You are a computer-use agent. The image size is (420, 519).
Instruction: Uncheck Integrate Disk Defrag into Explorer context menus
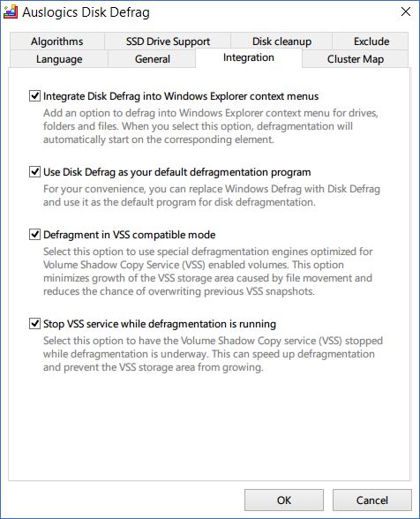[x=34, y=96]
